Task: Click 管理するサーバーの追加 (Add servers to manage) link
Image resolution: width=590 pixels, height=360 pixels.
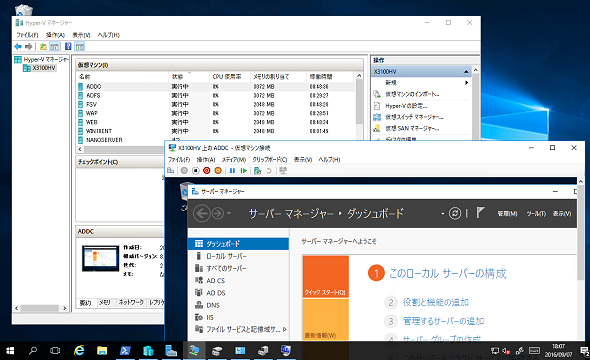Action: [443, 321]
